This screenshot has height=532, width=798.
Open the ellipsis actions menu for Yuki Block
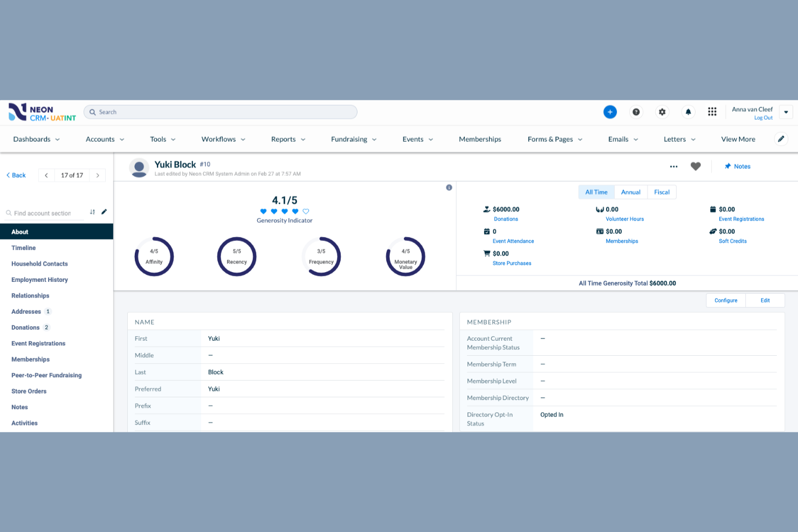coord(673,166)
